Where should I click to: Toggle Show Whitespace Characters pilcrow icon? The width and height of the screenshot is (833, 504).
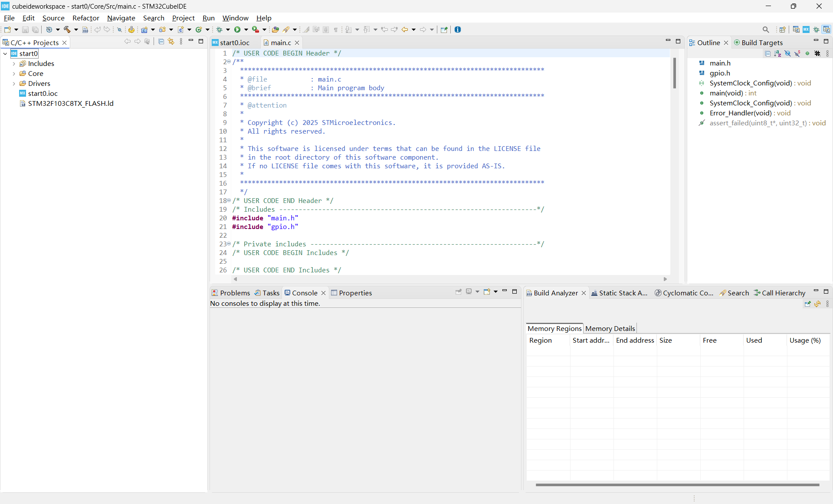tap(336, 29)
